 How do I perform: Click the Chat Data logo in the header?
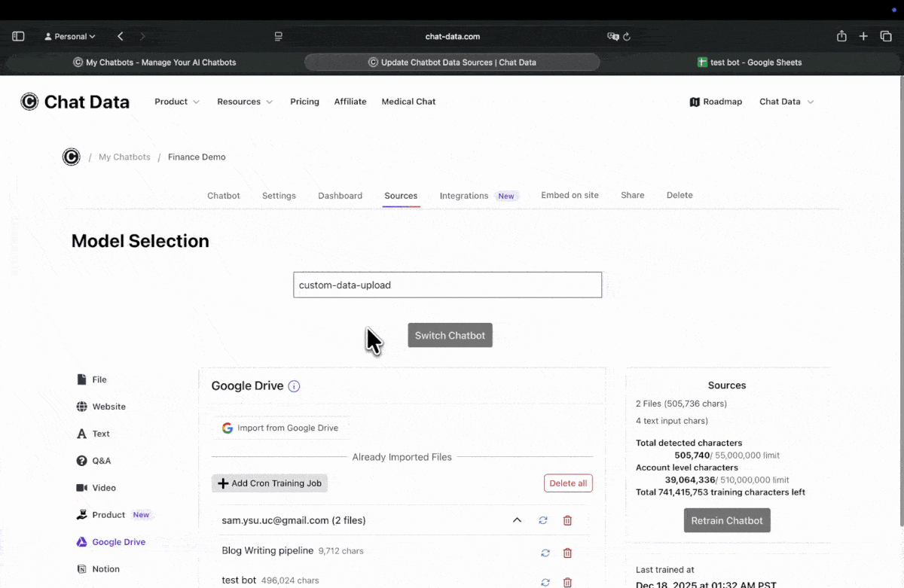point(75,102)
